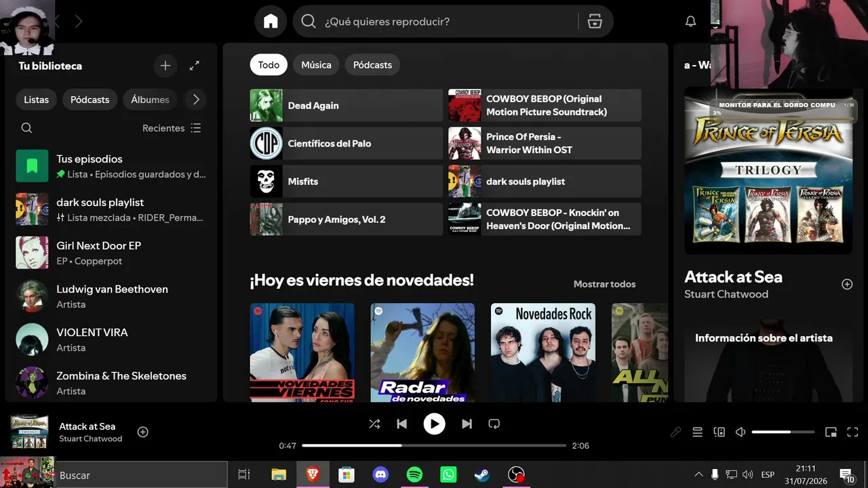
Task: Open Científicos del Palo tile
Action: [347, 144]
